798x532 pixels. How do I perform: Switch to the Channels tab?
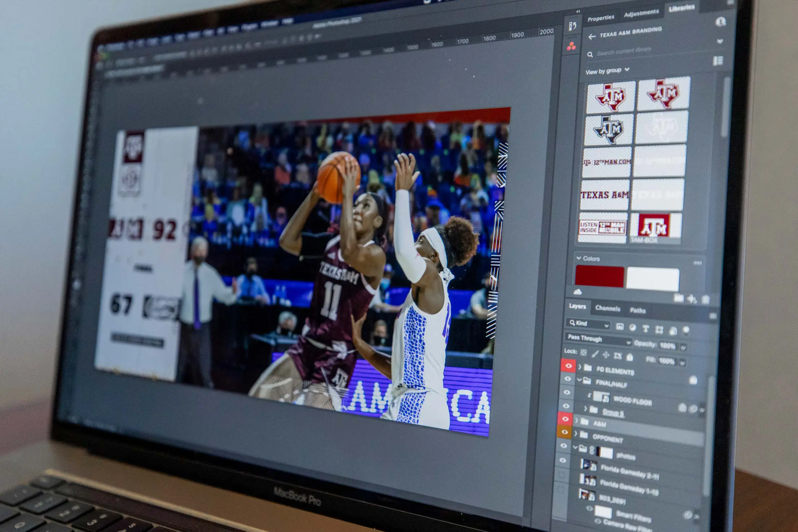click(608, 308)
